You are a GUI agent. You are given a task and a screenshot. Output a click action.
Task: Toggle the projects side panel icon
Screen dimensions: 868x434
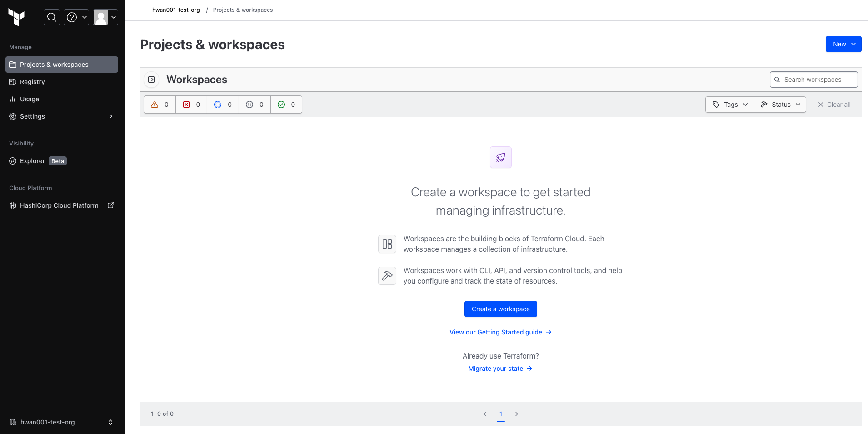(151, 80)
